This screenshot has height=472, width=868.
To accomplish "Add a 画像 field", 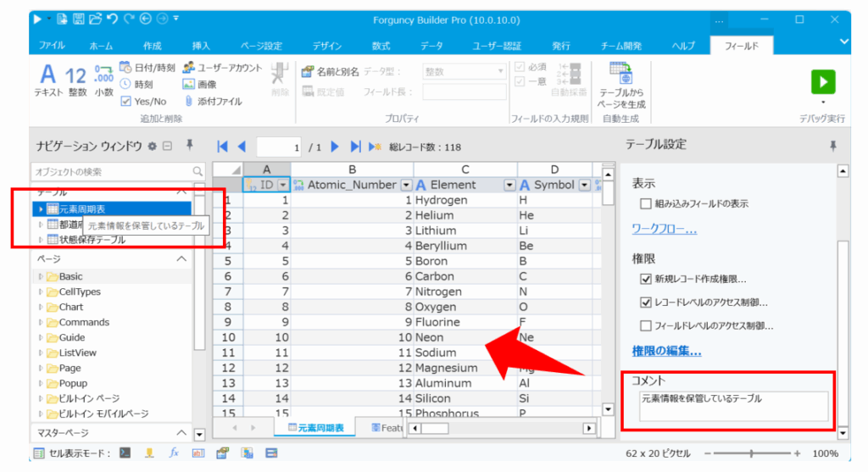I will (x=199, y=84).
